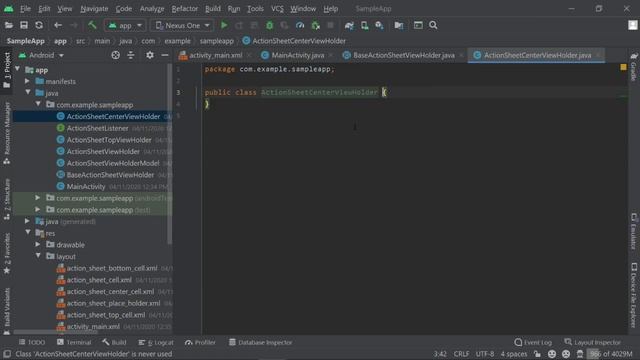
Task: Open the Layout Inspector
Action: click(593, 342)
